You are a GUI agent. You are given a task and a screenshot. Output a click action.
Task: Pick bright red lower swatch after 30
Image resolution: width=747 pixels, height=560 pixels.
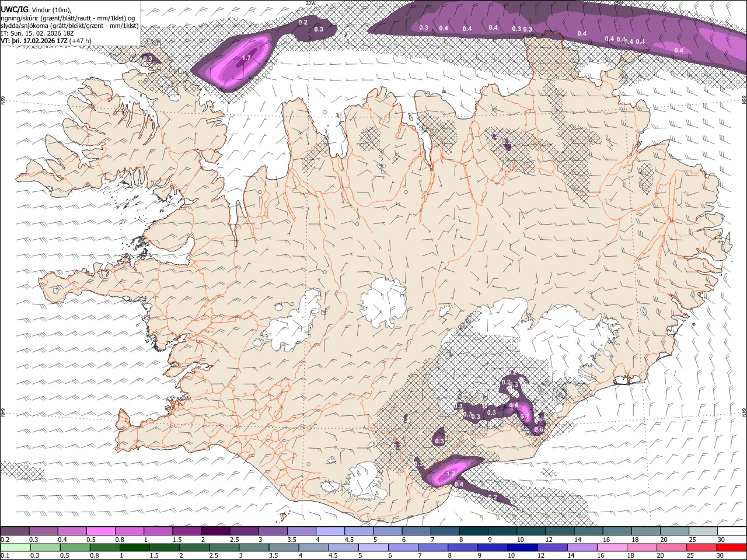tap(731, 547)
